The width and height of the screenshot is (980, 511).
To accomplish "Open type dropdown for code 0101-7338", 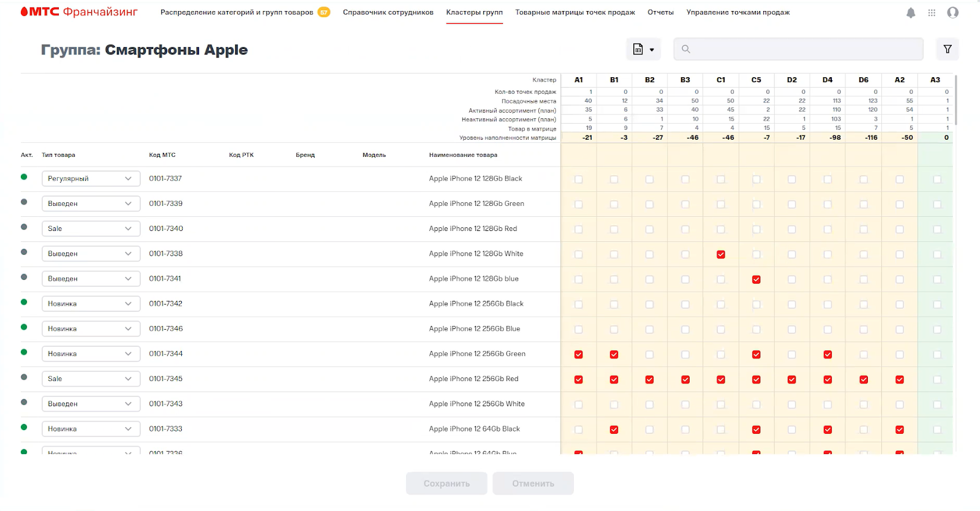I will coord(91,254).
